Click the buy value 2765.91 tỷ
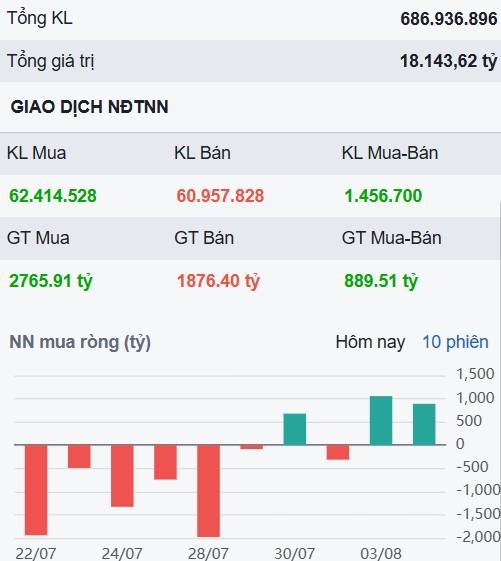Viewport: 501px width, 561px height. pos(51,281)
